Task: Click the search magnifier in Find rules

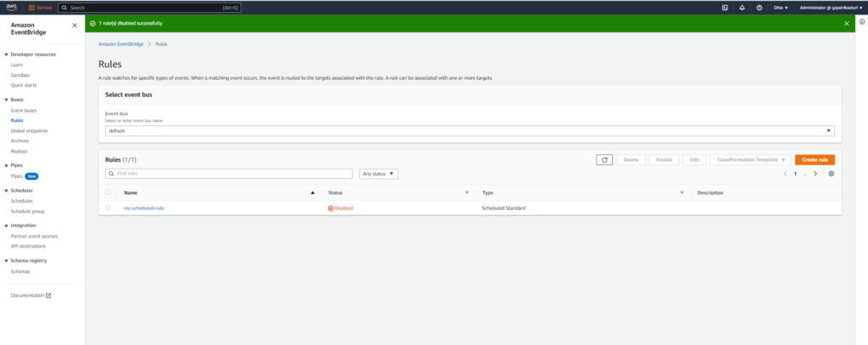Action: tap(111, 174)
